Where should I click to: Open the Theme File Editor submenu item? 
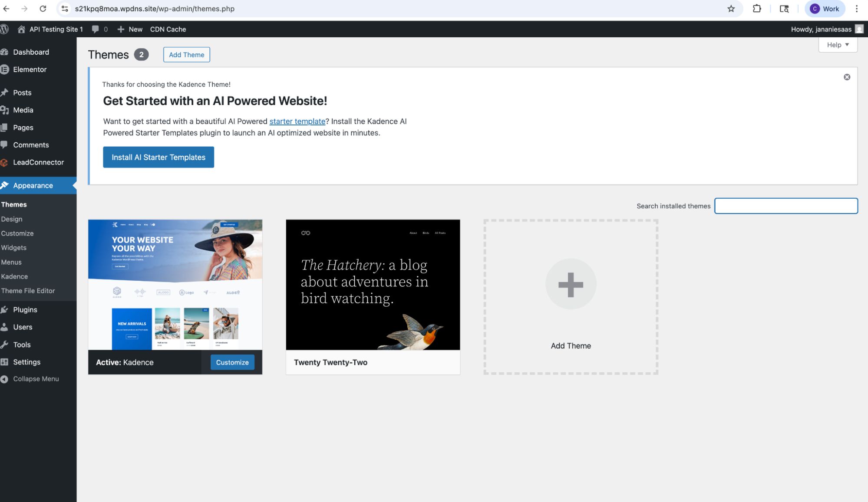(x=28, y=291)
